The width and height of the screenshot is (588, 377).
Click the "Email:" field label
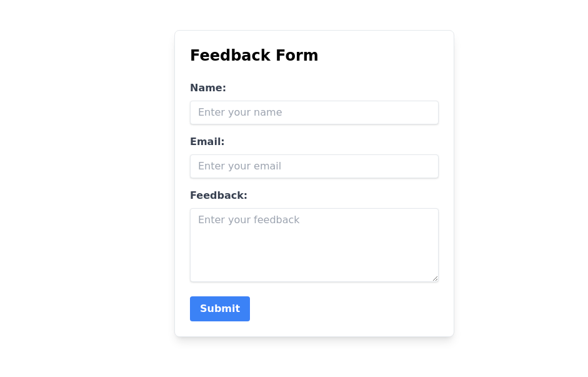click(207, 142)
